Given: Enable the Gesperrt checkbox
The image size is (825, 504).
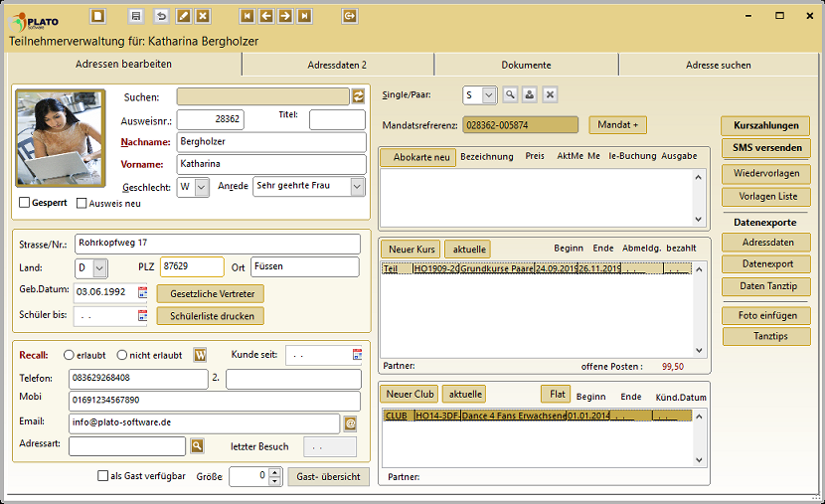Looking at the screenshot, I should (25, 203).
